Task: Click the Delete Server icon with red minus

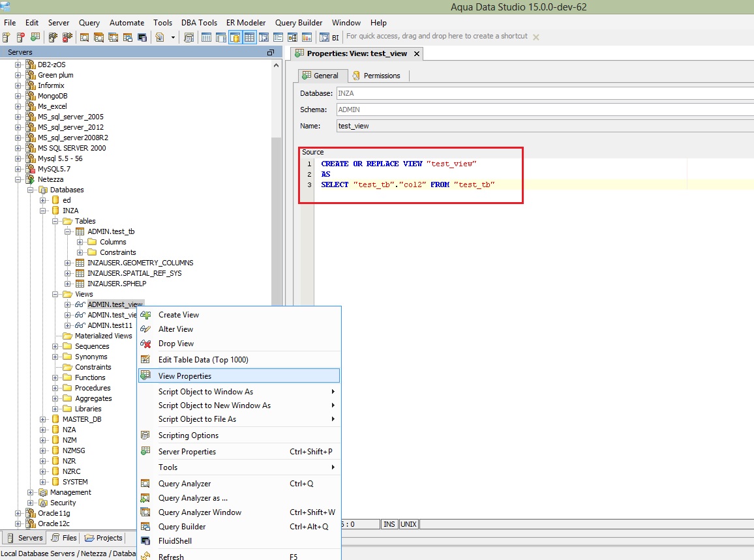Action: (x=21, y=37)
